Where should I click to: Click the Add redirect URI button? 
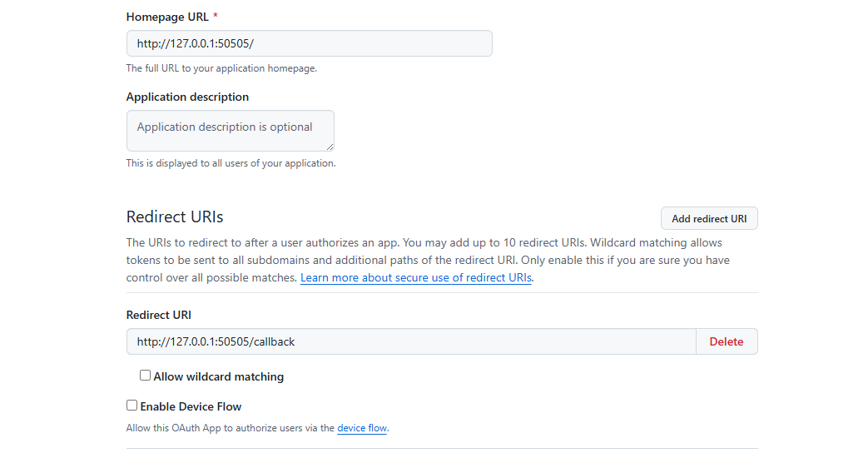pos(709,218)
